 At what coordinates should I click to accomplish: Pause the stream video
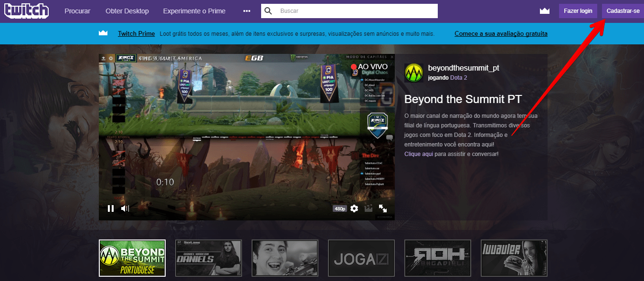[x=111, y=208]
